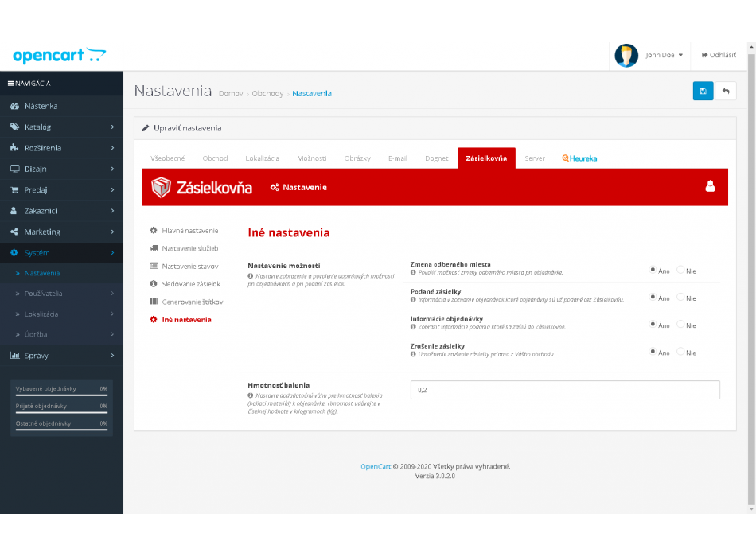This screenshot has height=557, width=756.
Task: Expand the Dizajn menu chevron
Action: click(112, 169)
